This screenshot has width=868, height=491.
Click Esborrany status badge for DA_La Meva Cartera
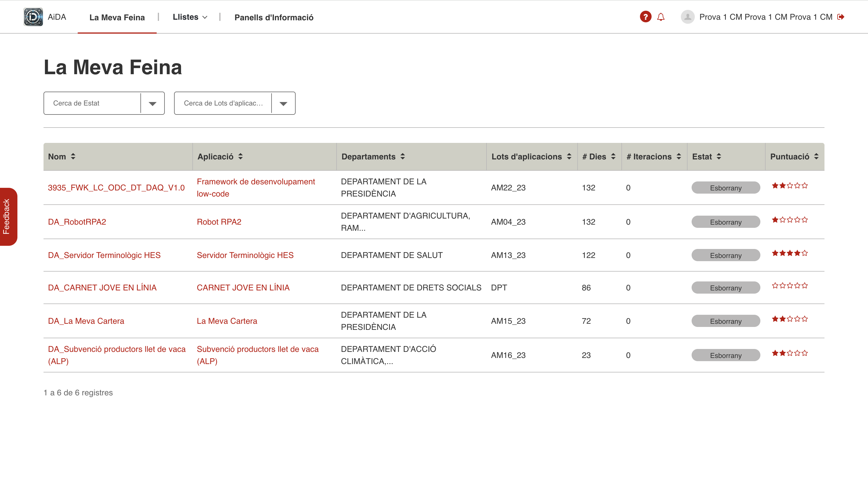tap(726, 321)
